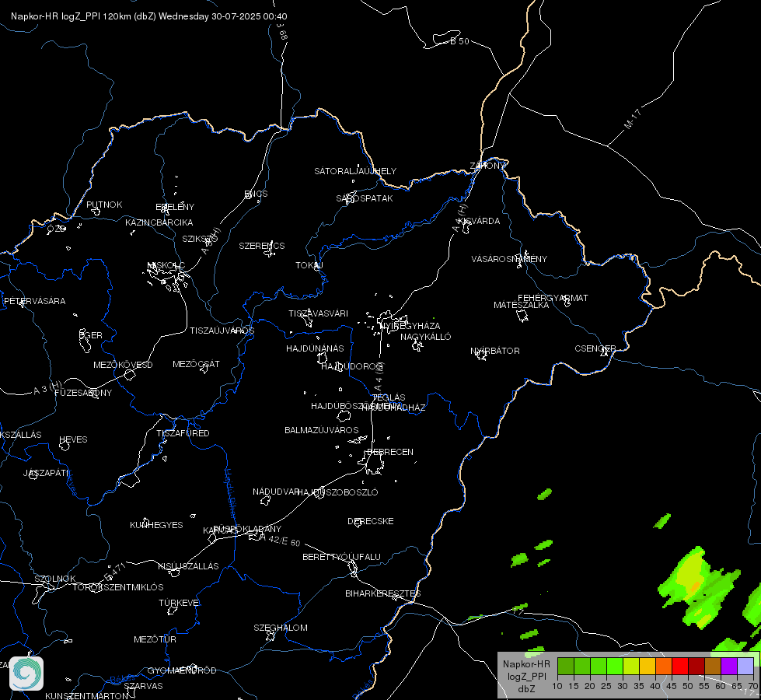Screen dimensions: 761x700
Task: Select the KISÚJSZÁLLÁS label
Action: pyautogui.click(x=188, y=566)
